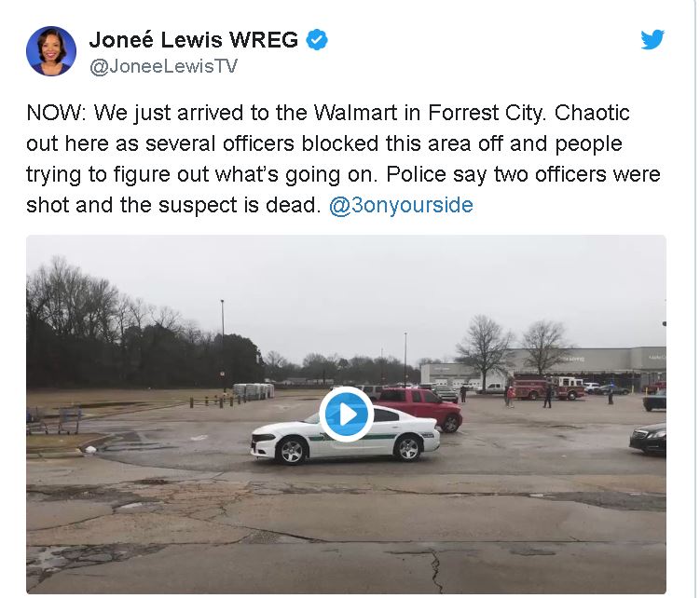Open the @JoneeLewisTV handle link
Screen dimensions: 700x598
(163, 66)
